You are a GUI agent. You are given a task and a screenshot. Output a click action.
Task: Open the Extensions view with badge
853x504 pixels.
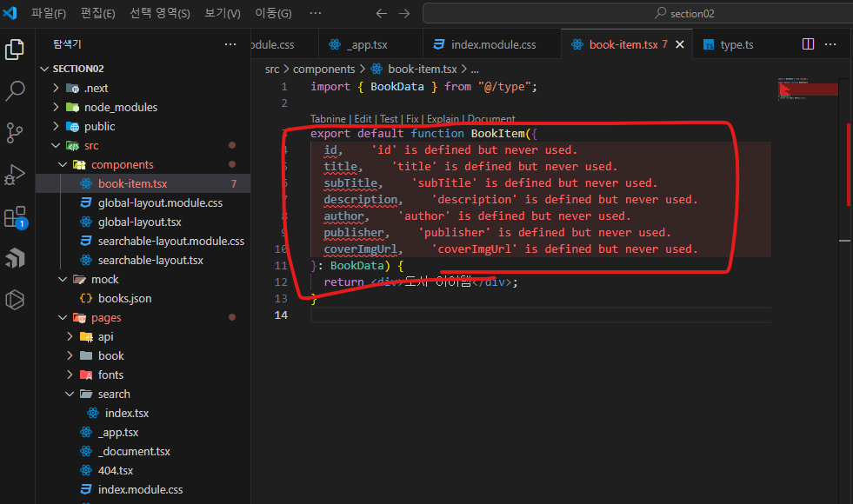(x=15, y=216)
